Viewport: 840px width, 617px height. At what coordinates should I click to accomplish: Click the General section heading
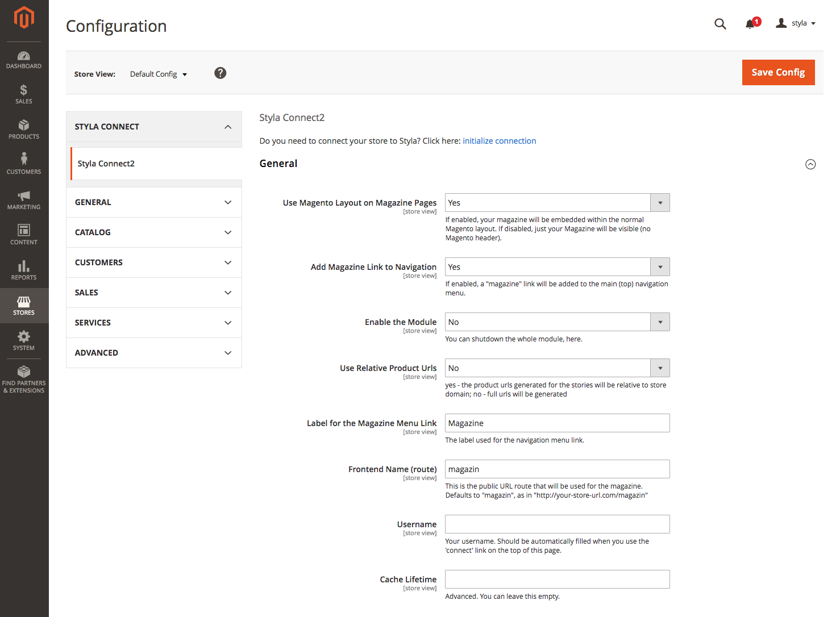coord(278,164)
